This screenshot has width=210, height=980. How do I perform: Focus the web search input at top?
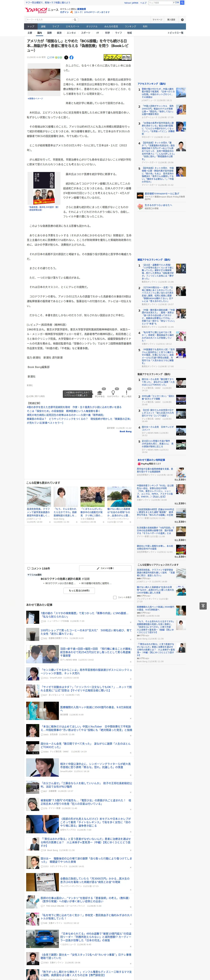tap(160, 3)
